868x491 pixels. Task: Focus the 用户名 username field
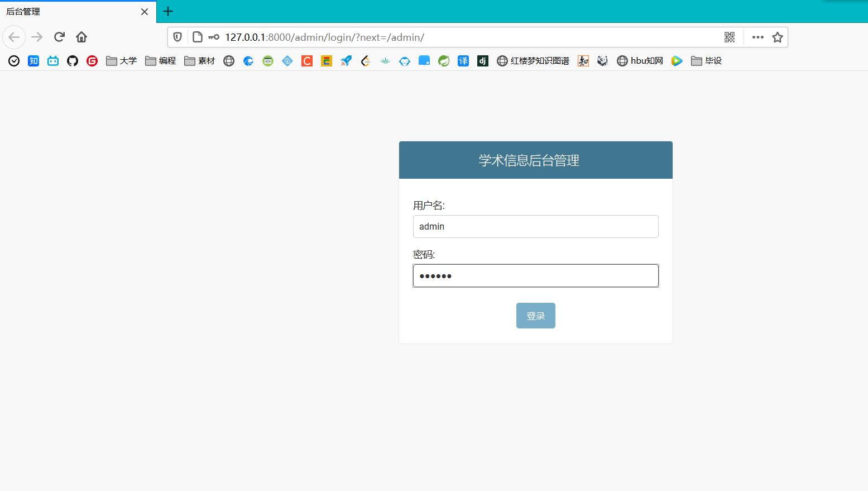pos(536,226)
